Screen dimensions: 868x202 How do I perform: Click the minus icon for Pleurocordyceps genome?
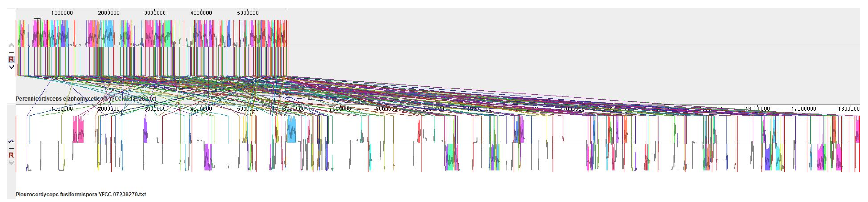[11, 148]
